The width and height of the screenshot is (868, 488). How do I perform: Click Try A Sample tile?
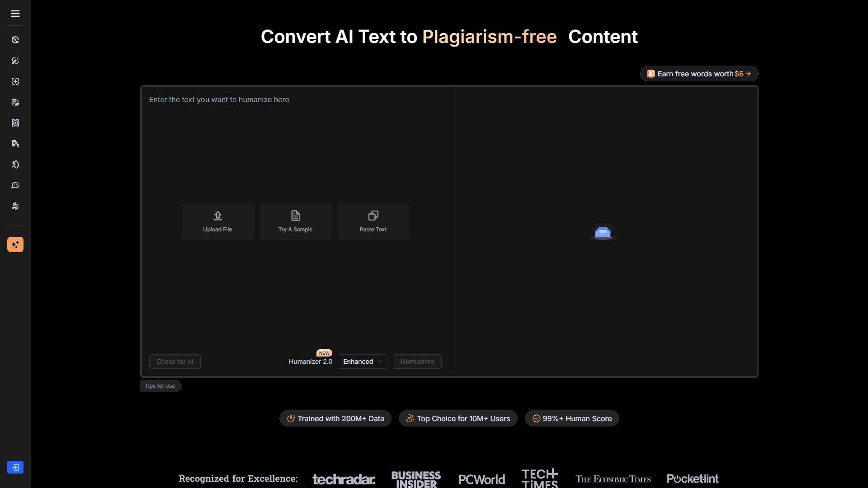pyautogui.click(x=296, y=221)
